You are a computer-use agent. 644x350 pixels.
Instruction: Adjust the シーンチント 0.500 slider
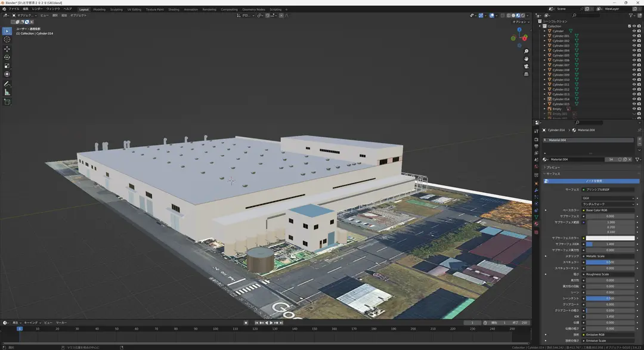coord(610,298)
